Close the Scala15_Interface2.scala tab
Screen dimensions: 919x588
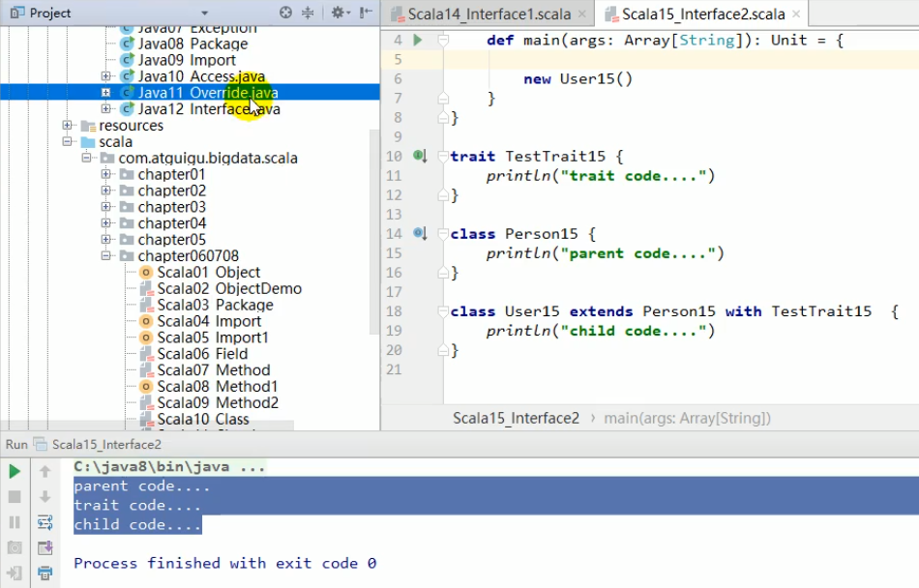(x=796, y=15)
